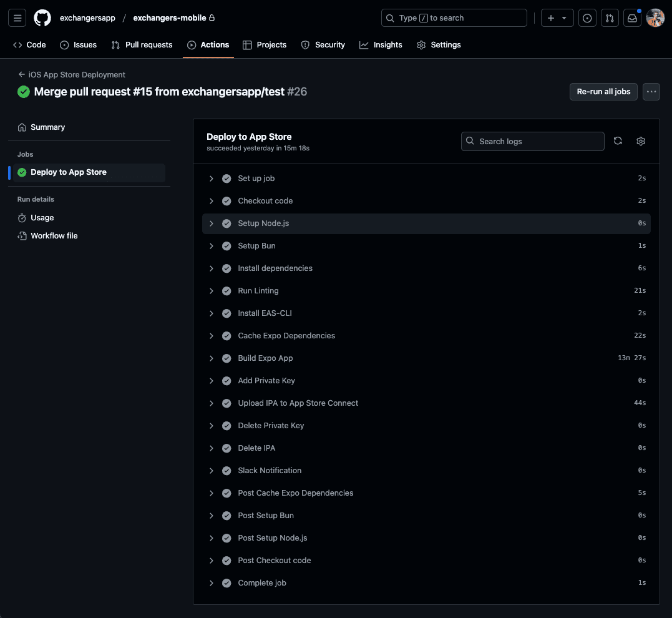Focus the Type / to search box

pyautogui.click(x=454, y=18)
